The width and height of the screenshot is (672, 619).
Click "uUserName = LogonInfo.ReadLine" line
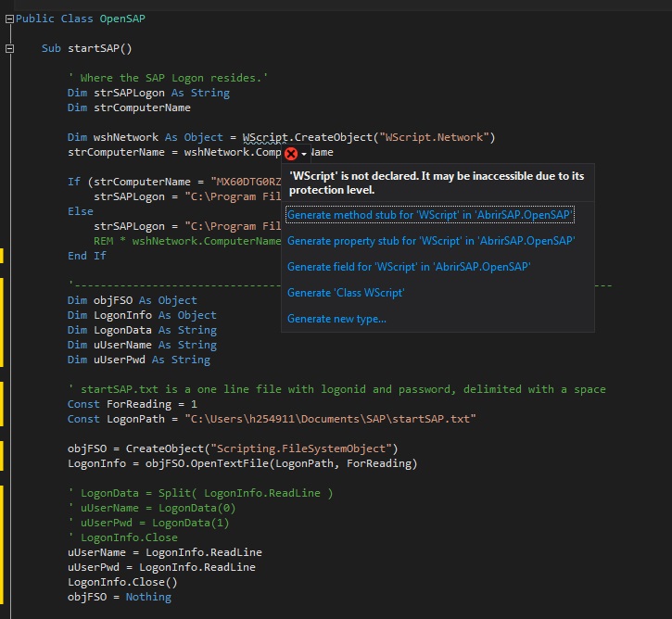165,552
